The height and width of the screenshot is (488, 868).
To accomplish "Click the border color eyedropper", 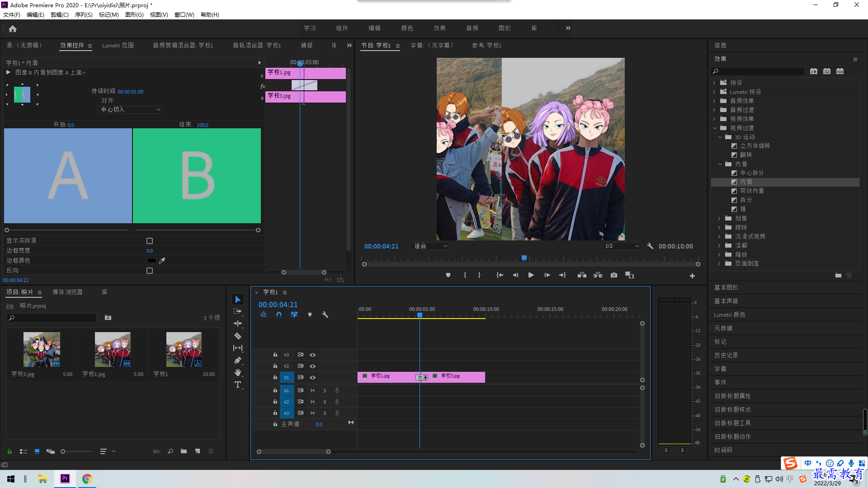I will tap(162, 261).
